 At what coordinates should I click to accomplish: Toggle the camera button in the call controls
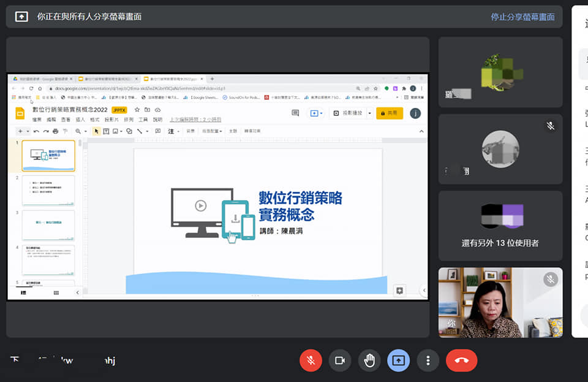tap(340, 361)
